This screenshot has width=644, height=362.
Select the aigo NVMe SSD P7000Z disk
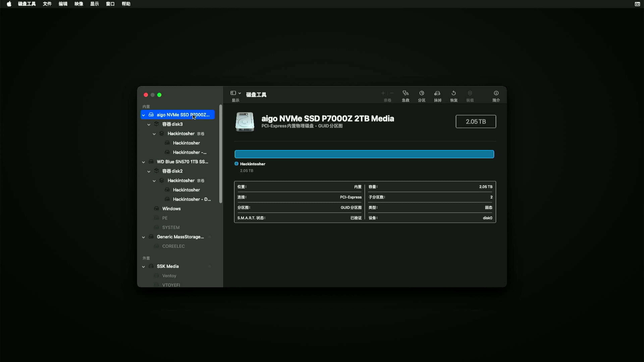(177, 115)
